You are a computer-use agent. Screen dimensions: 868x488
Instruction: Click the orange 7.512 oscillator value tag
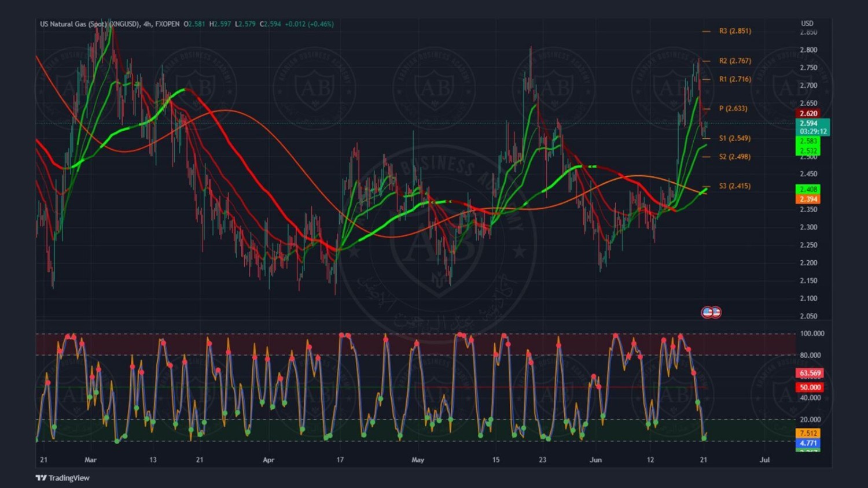(x=808, y=433)
